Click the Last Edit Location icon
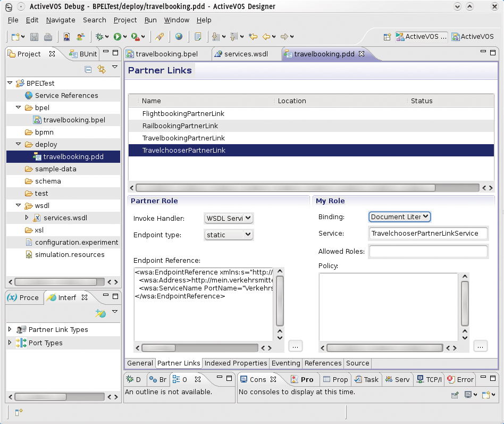The width and height of the screenshot is (504, 424). [253, 37]
